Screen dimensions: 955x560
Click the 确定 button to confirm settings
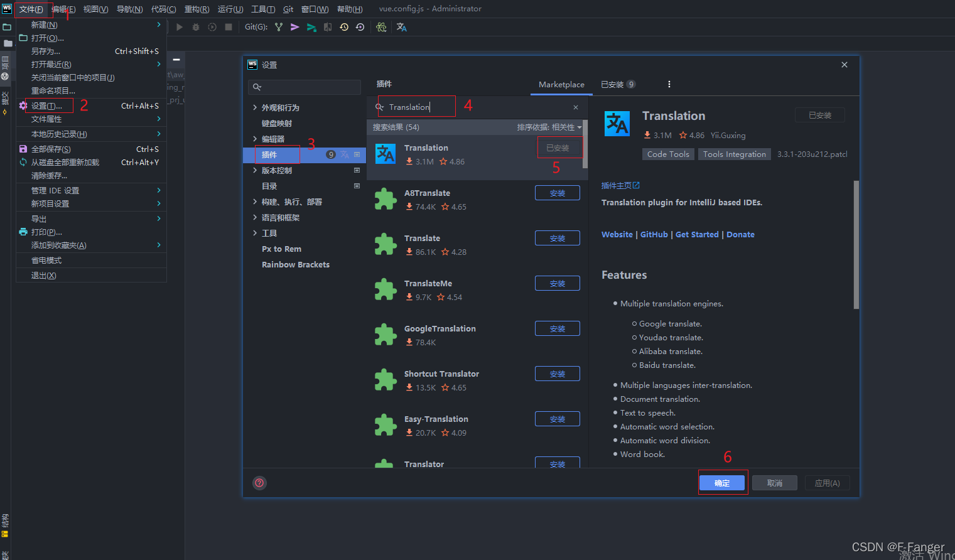[x=722, y=483]
